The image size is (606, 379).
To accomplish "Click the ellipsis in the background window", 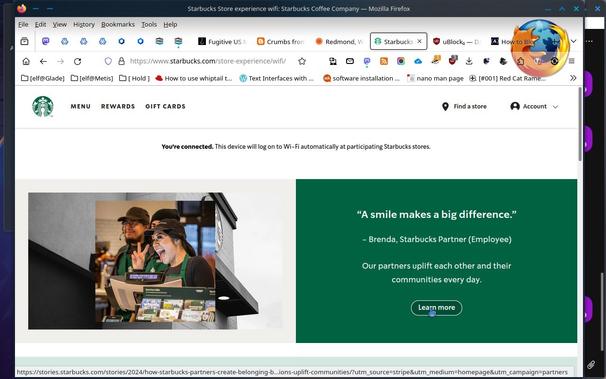I will [589, 41].
